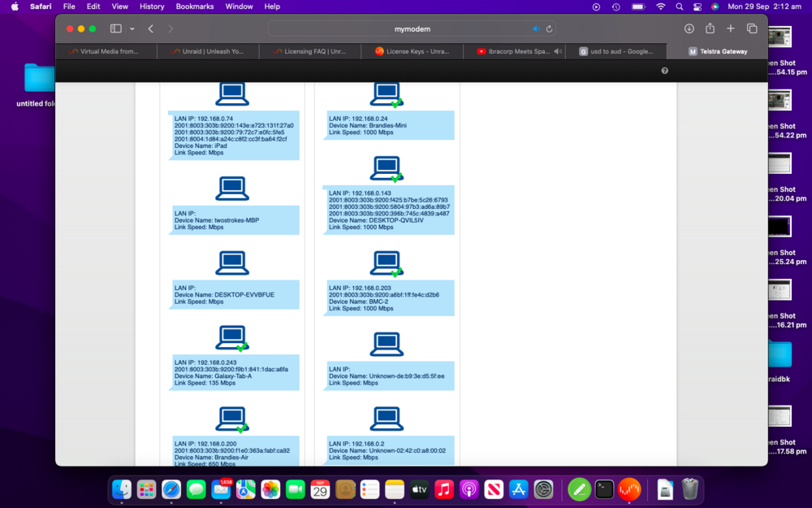Mute audio via address bar speaker icon

pos(536,29)
